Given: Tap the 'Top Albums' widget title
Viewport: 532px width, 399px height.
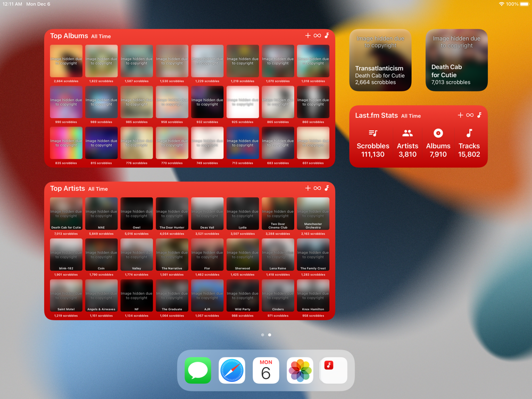Looking at the screenshot, I should coord(69,36).
